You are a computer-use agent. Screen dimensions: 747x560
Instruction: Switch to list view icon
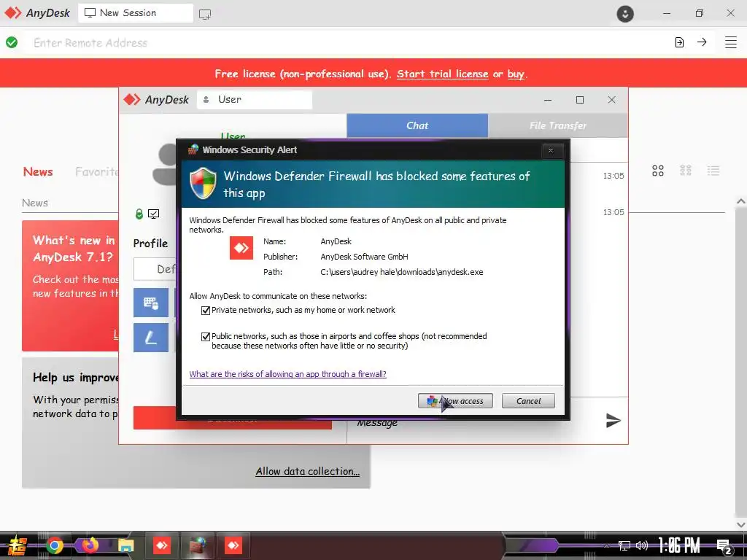[x=713, y=171]
